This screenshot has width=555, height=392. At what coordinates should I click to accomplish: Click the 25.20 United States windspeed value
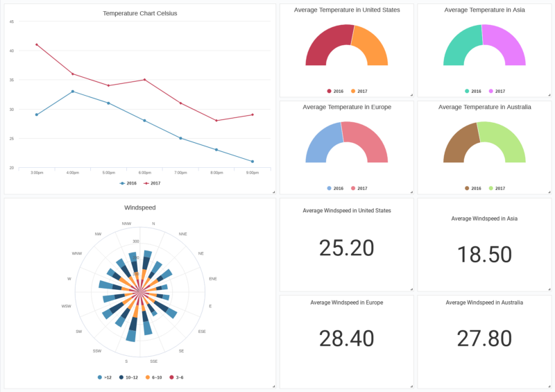346,248
